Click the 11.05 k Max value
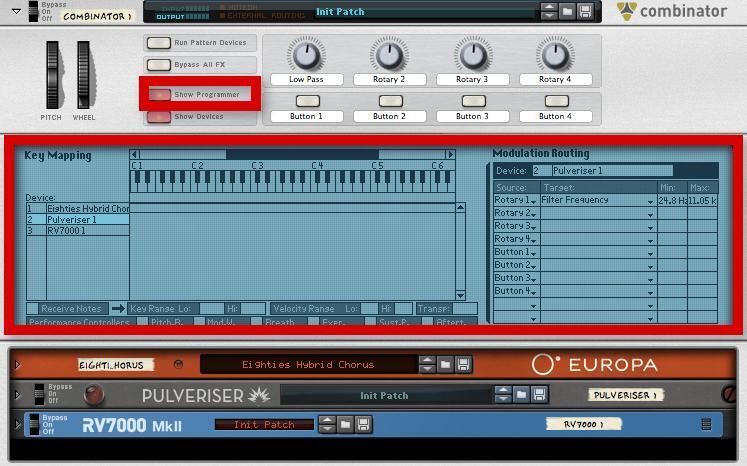Image resolution: width=747 pixels, height=466 pixels. [x=702, y=201]
